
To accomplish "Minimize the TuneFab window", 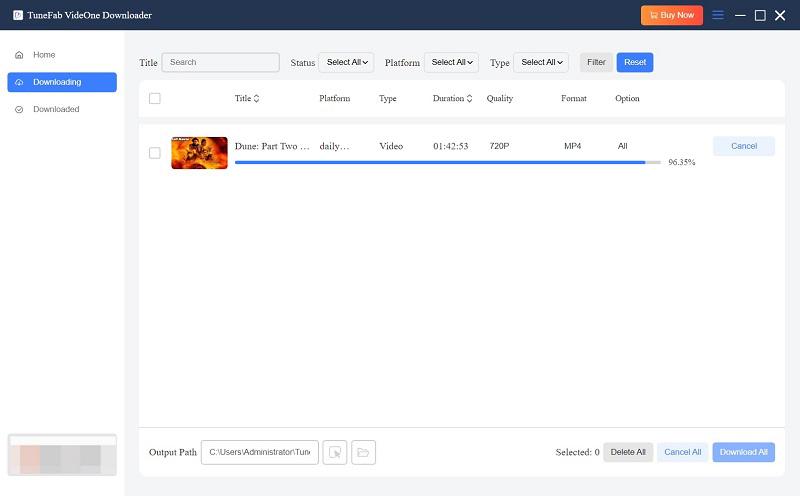I will [x=740, y=15].
